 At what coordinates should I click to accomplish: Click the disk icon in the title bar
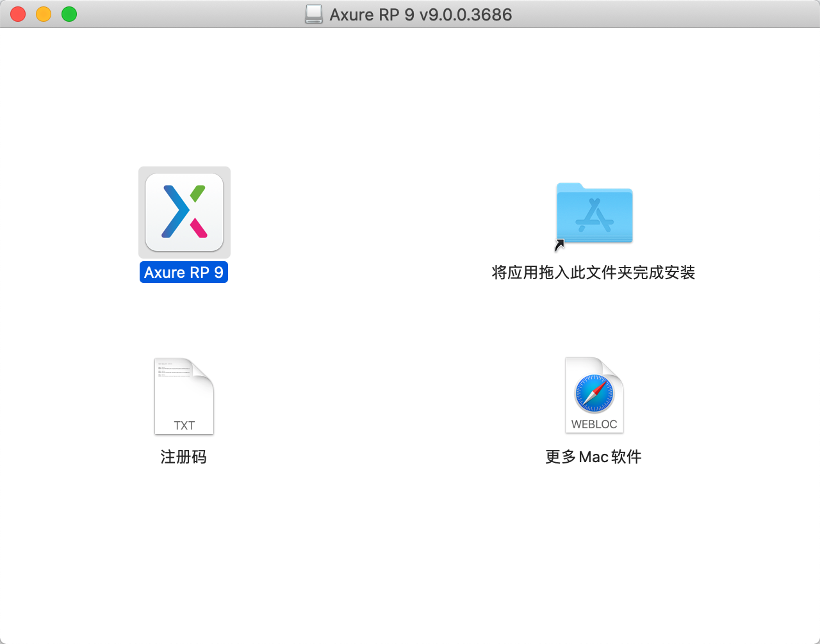click(x=314, y=14)
